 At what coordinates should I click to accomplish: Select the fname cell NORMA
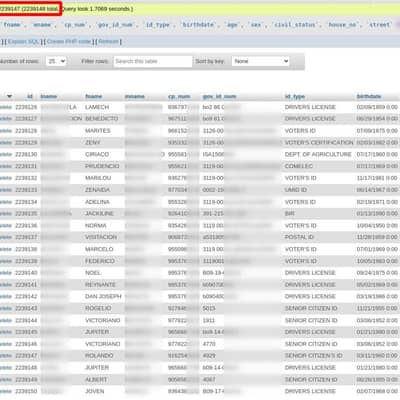click(x=96, y=226)
